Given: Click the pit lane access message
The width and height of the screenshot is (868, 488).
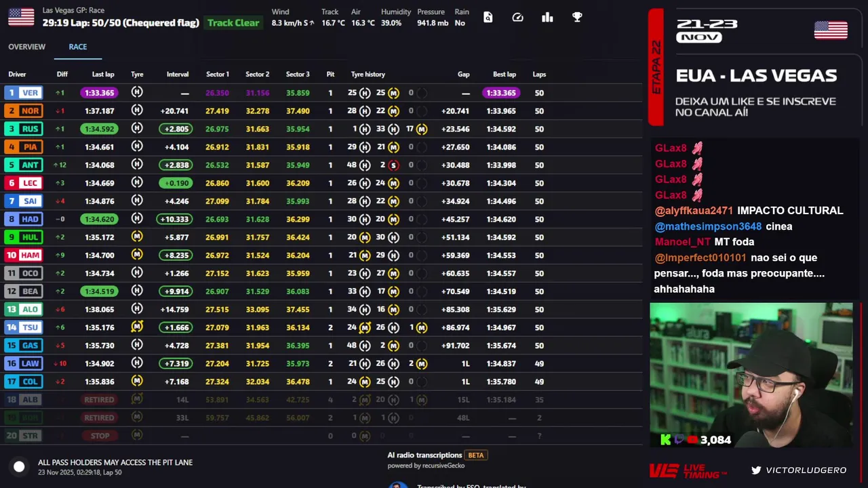Looking at the screenshot, I should [x=115, y=462].
